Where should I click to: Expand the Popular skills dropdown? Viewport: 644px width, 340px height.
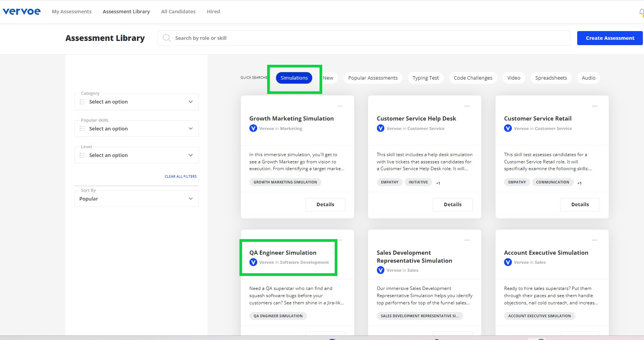137,128
